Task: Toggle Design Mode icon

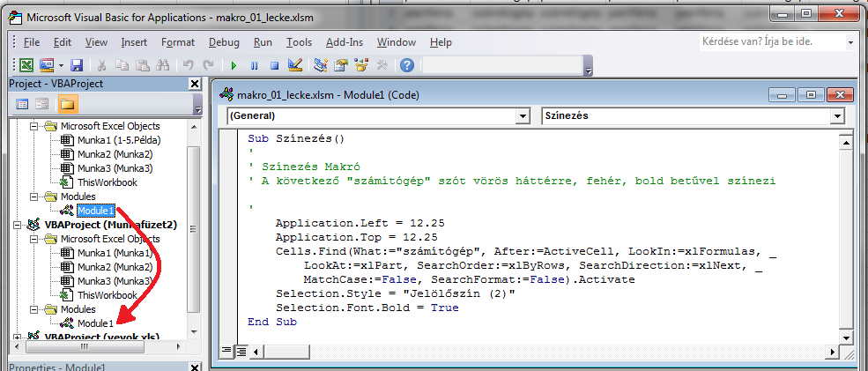Action: (294, 65)
